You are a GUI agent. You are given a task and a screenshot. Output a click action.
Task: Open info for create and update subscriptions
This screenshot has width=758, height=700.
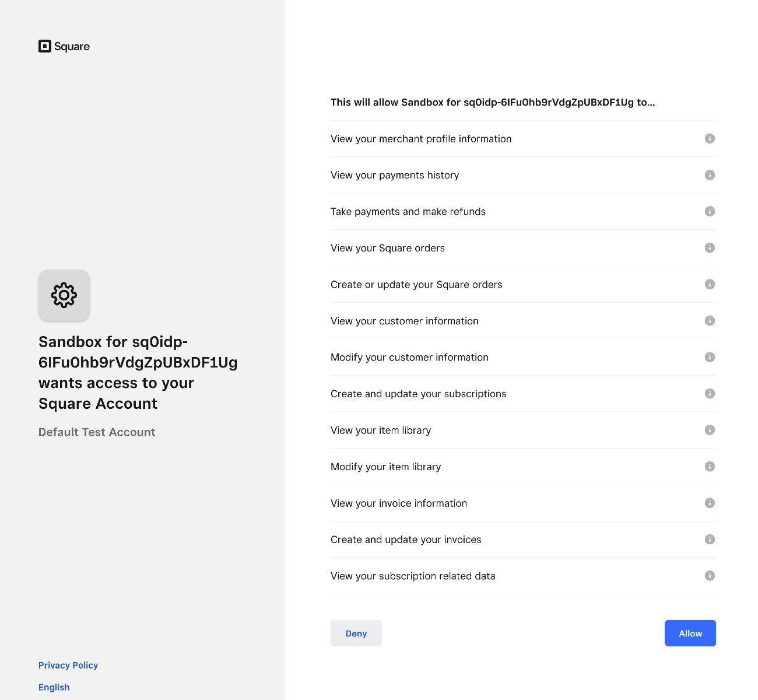point(710,393)
